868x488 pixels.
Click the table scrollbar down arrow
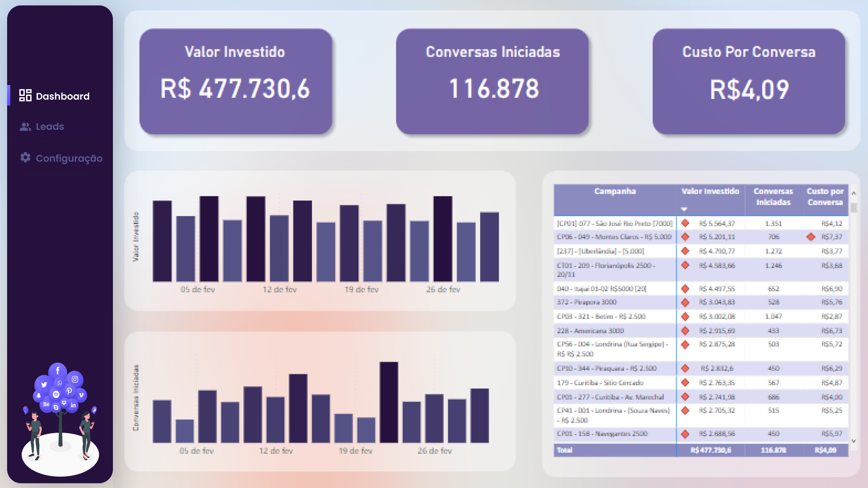click(854, 441)
